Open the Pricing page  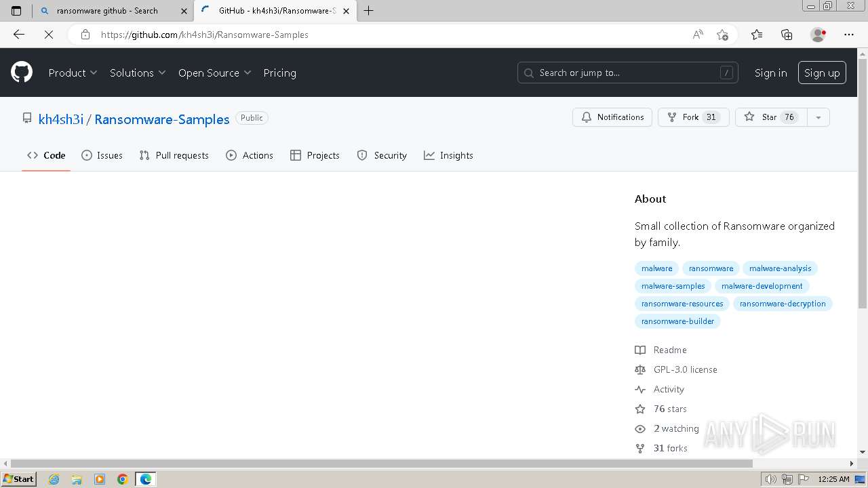pyautogui.click(x=279, y=73)
